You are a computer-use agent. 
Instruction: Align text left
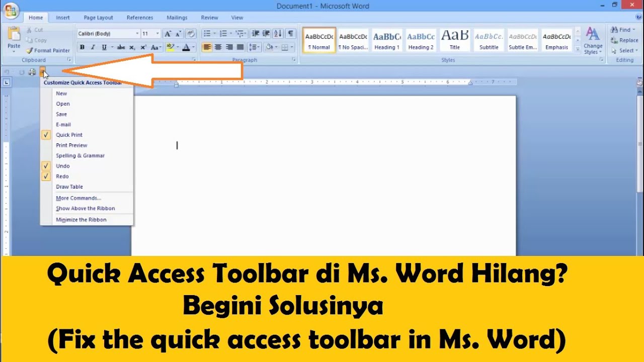point(207,47)
